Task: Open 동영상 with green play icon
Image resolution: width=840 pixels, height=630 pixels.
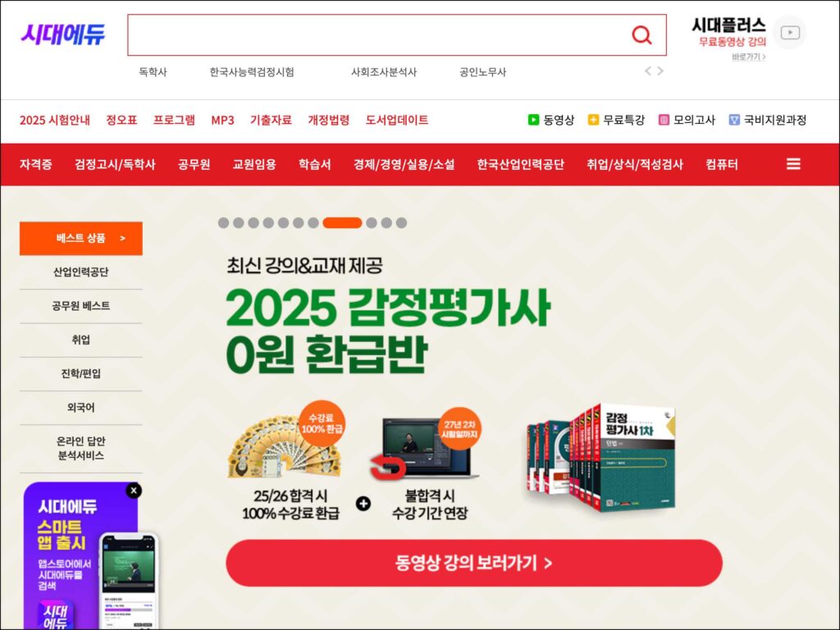Action: click(550, 120)
